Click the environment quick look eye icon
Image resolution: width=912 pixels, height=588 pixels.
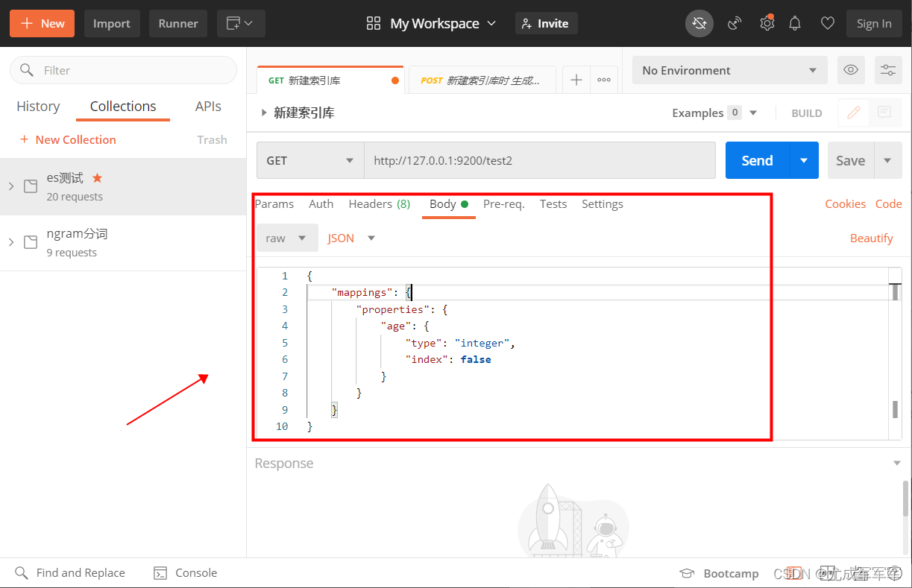pos(850,70)
